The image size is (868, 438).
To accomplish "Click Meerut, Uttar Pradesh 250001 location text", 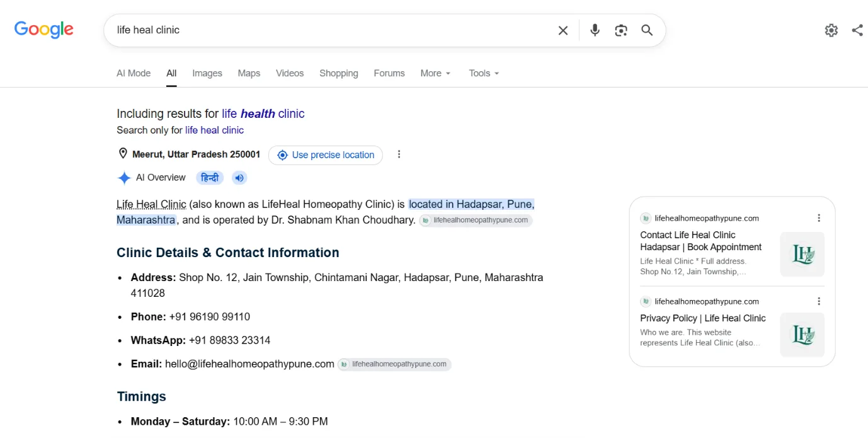I will pos(196,154).
